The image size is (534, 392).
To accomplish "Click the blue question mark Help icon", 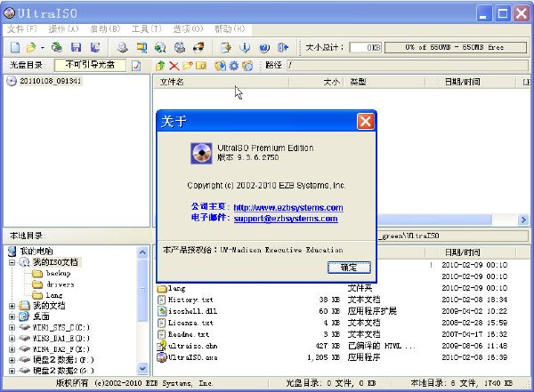I will 264,47.
